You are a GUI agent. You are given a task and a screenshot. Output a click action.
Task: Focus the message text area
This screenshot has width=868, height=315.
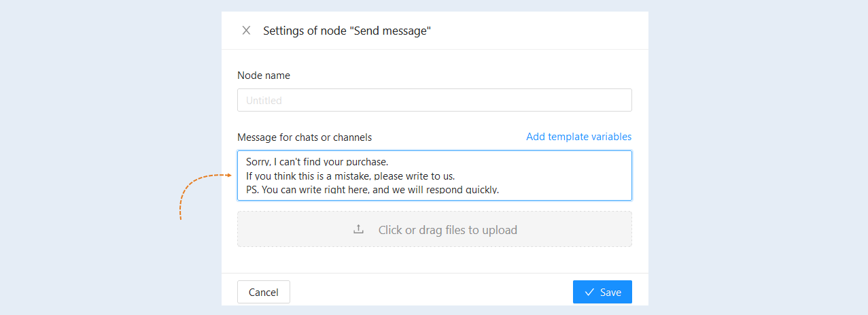pyautogui.click(x=434, y=176)
